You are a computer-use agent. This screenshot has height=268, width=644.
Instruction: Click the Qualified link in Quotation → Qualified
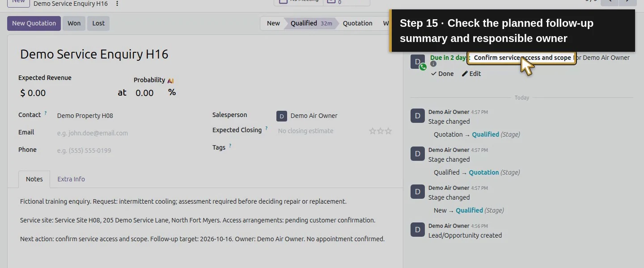click(485, 134)
